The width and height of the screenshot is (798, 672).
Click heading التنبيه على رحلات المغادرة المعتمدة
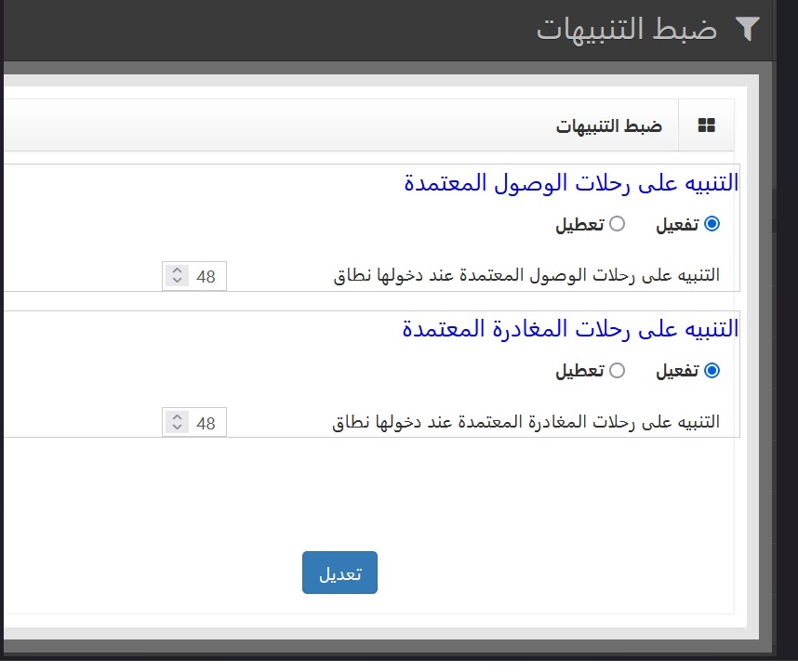570,328
